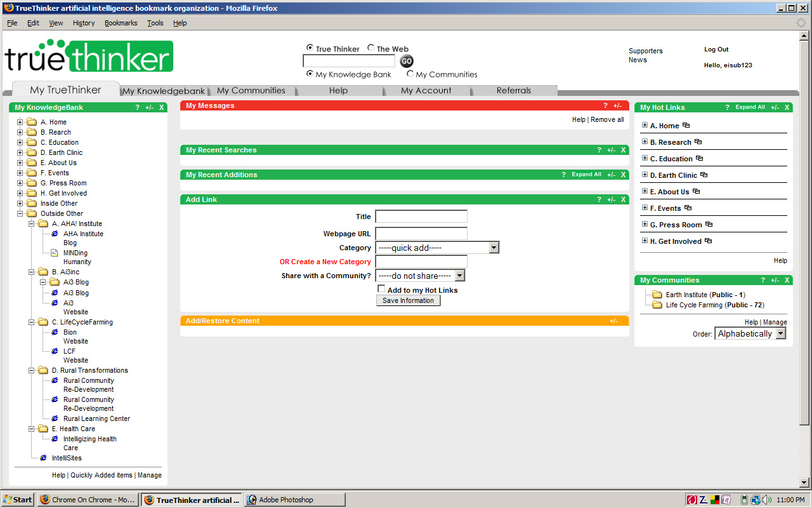
Task: Check Add to my Hot Links checkbox
Action: 381,289
